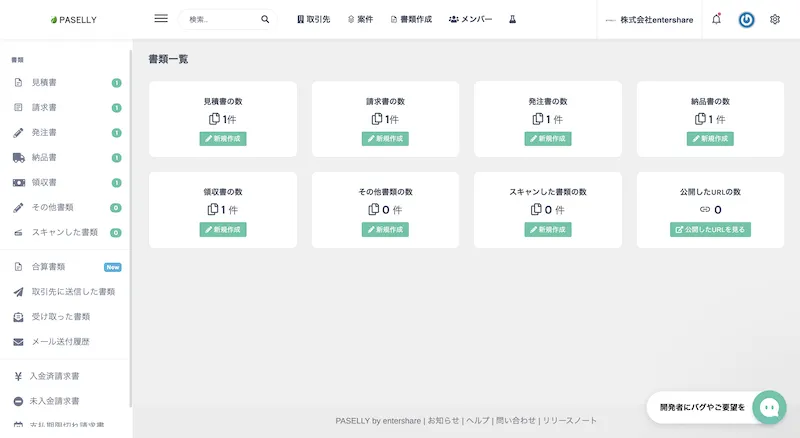Click the 検索 search input field
800x438 pixels.
[x=220, y=19]
